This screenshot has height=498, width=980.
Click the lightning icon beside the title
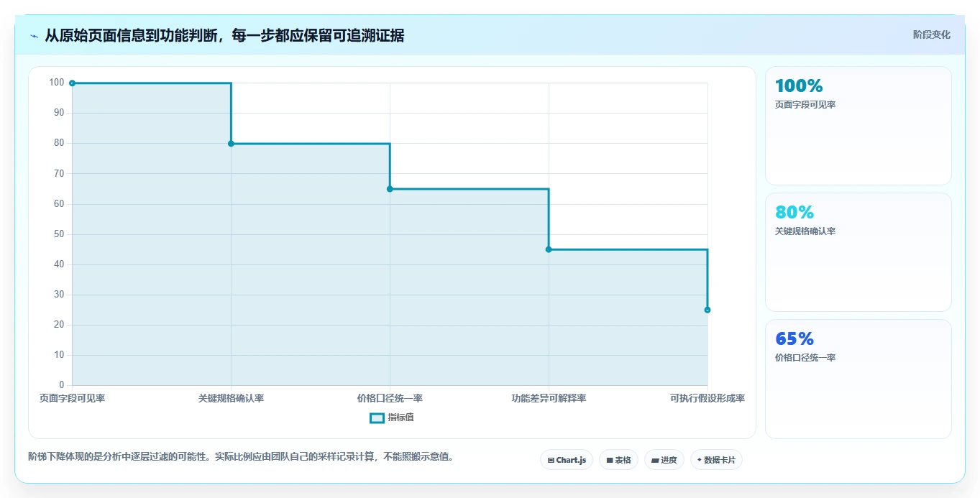pyautogui.click(x=35, y=36)
